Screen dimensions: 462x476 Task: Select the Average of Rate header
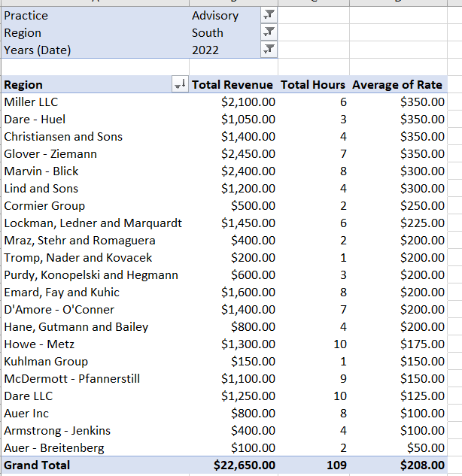(x=397, y=85)
